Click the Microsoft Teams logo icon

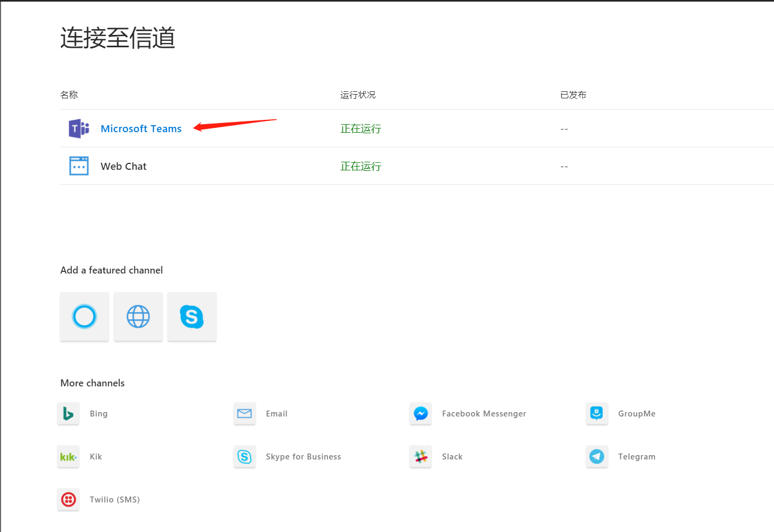79,128
